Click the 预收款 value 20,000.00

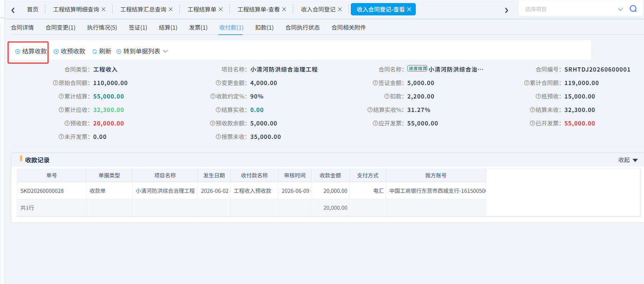click(108, 123)
